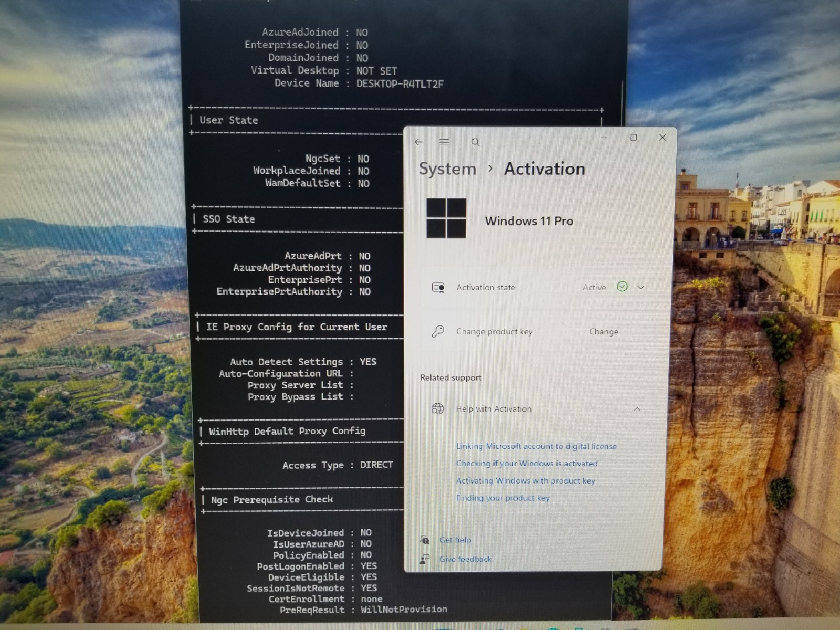The image size is (840, 630).
Task: Expand the Activation state chevron
Action: pyautogui.click(x=640, y=287)
